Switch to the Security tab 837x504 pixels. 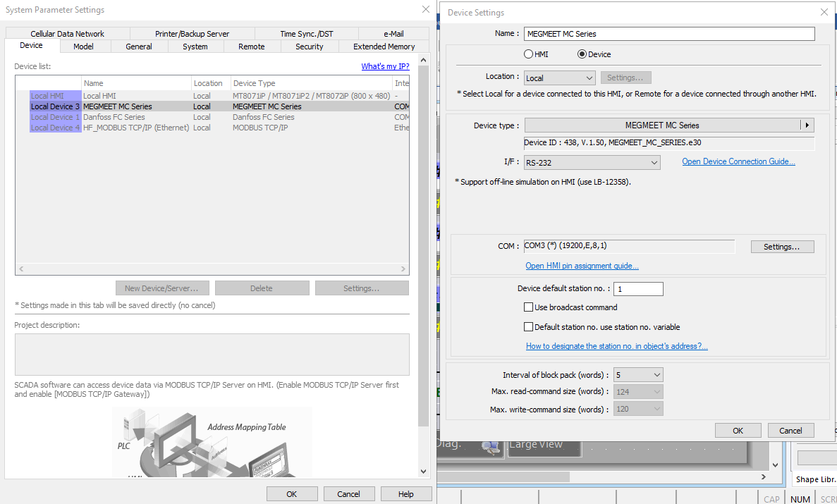309,47
